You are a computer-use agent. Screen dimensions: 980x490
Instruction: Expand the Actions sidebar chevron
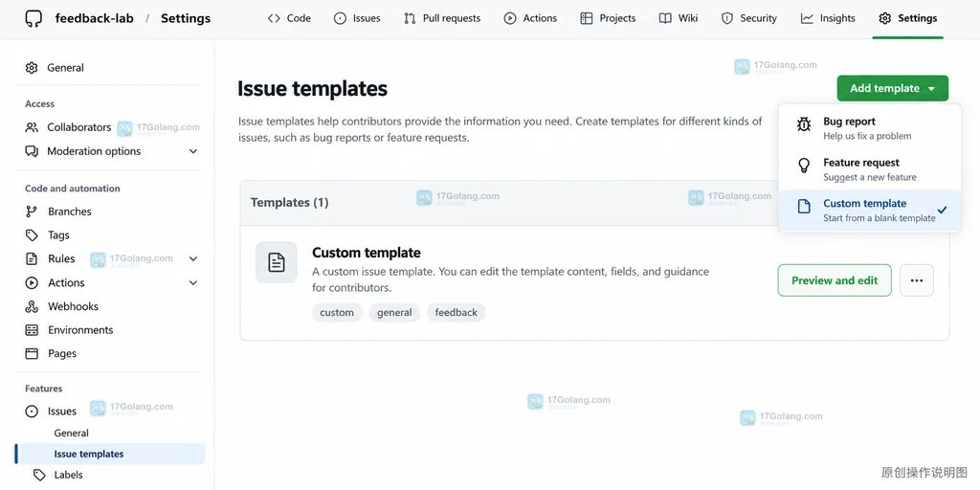click(193, 282)
